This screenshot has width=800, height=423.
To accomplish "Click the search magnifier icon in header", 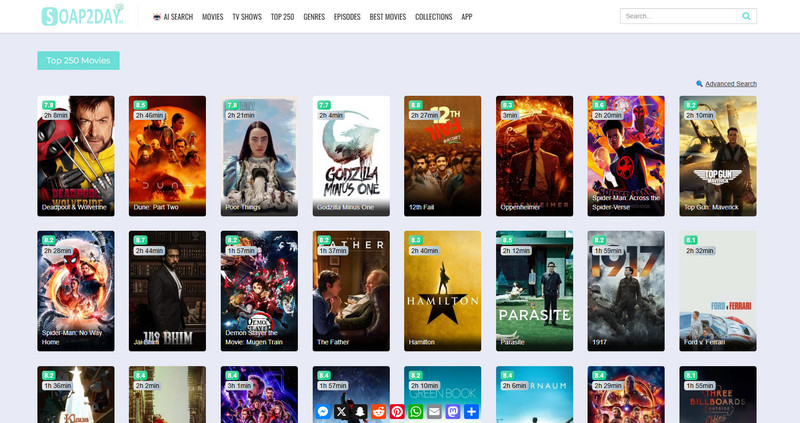I will click(x=746, y=16).
